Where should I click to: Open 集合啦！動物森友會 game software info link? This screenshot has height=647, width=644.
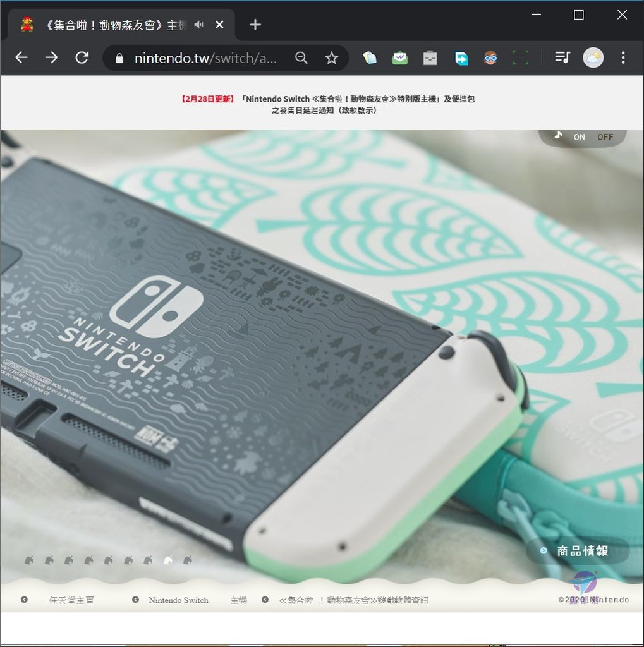coord(354,600)
